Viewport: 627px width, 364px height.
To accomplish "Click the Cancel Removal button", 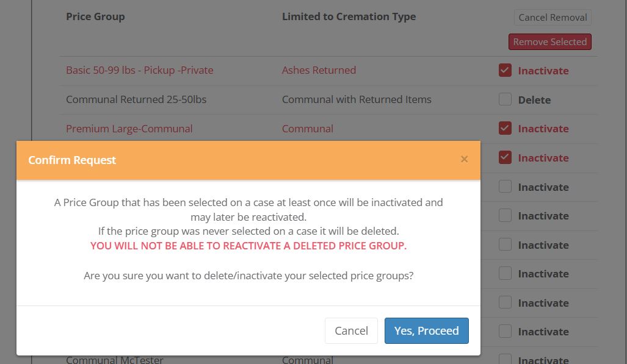I will [x=553, y=17].
